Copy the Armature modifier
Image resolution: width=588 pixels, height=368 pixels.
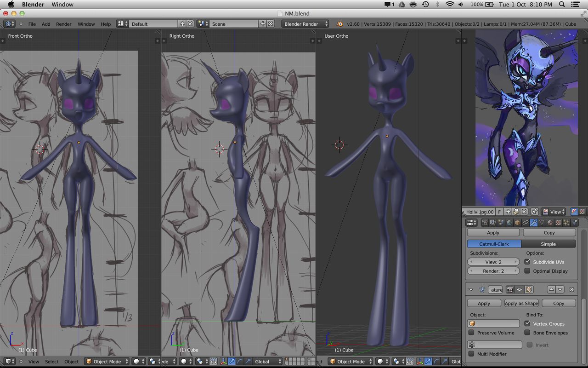559,303
